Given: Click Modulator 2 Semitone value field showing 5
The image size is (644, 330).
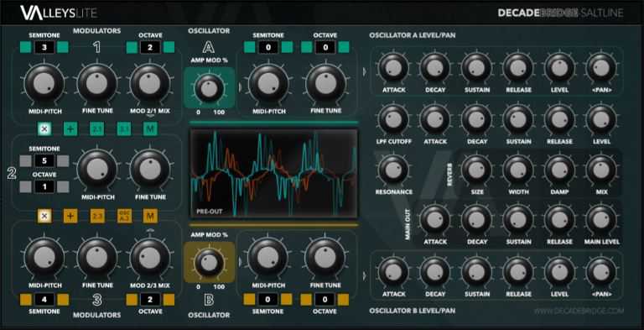Looking at the screenshot, I should tap(44, 161).
